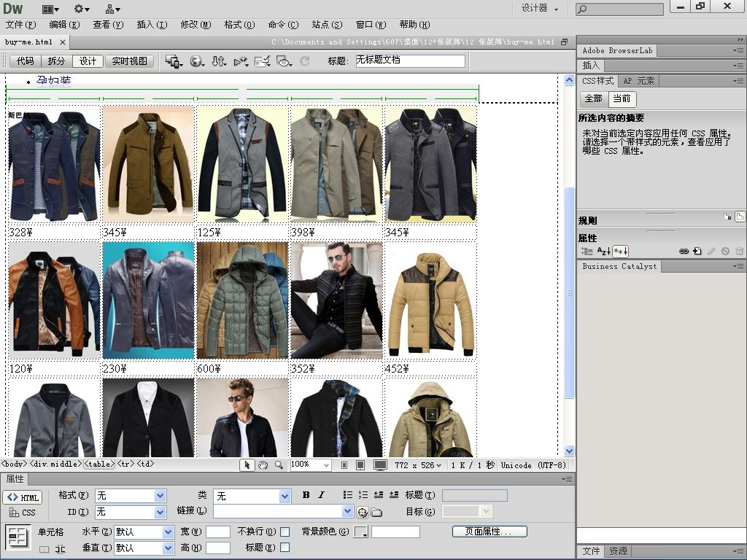
Task: Open the 背景颜色 background color swatch
Action: click(x=360, y=532)
